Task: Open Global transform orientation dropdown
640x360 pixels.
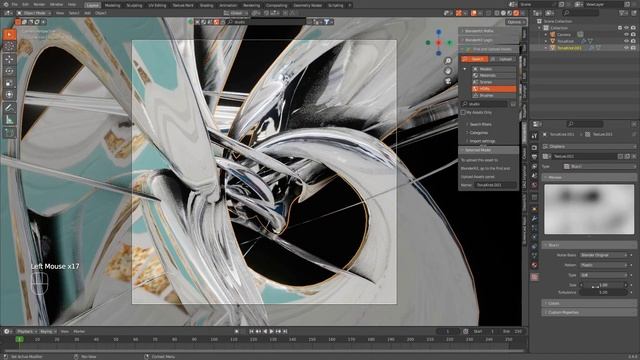Action: (x=236, y=13)
